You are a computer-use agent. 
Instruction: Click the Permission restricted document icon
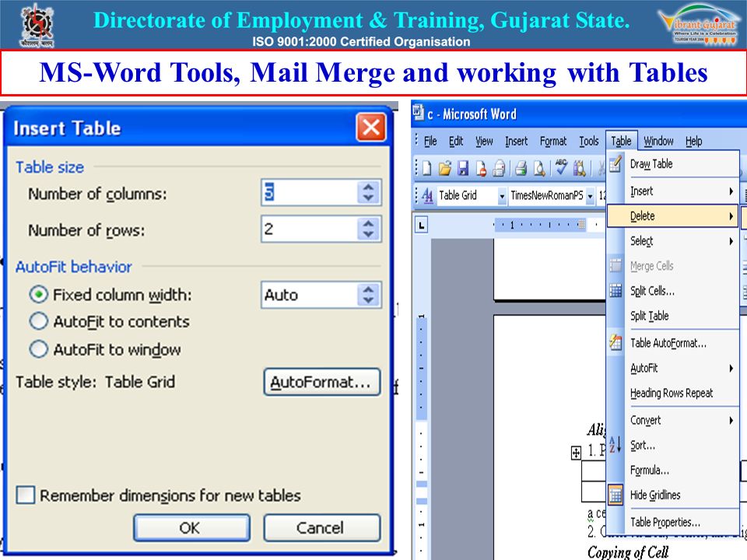pyautogui.click(x=481, y=168)
